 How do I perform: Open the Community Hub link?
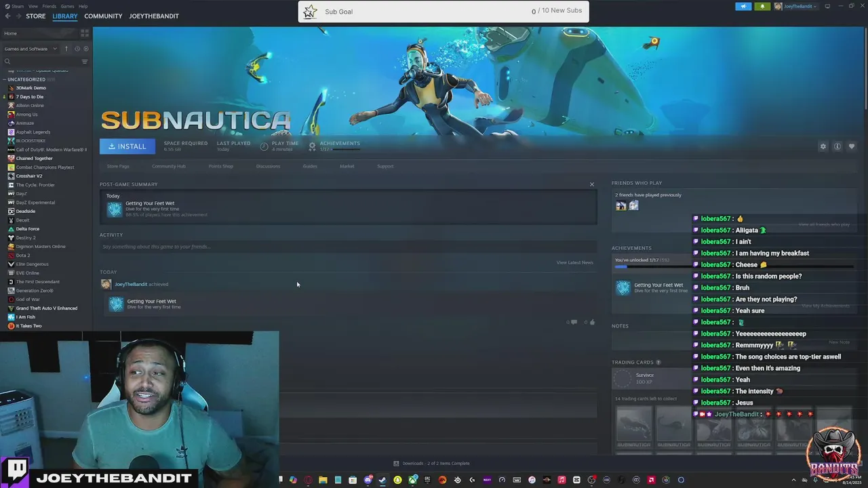(x=169, y=166)
